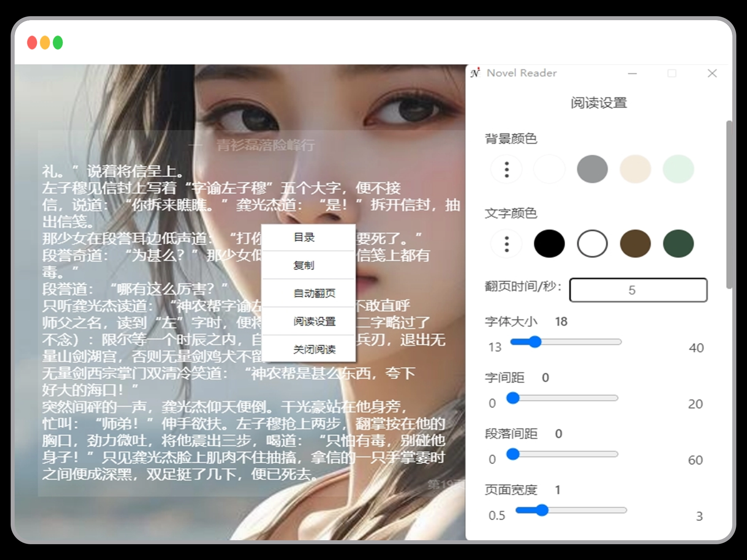Pick the gray background color swatch
747x560 pixels.
tap(592, 169)
